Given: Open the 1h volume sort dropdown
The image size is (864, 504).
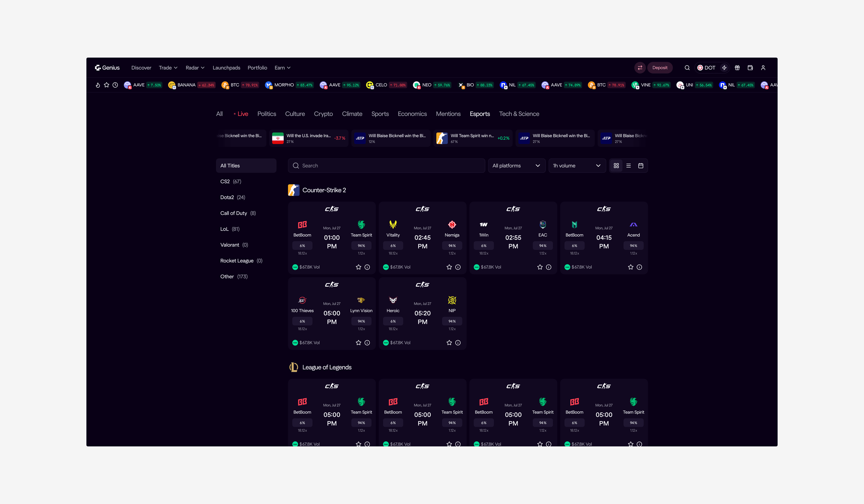Looking at the screenshot, I should [x=577, y=166].
